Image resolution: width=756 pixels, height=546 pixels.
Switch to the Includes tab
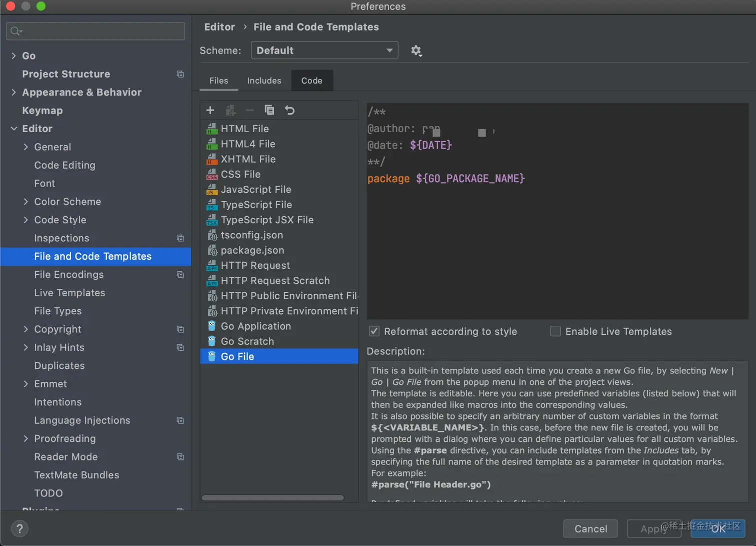[x=264, y=81]
